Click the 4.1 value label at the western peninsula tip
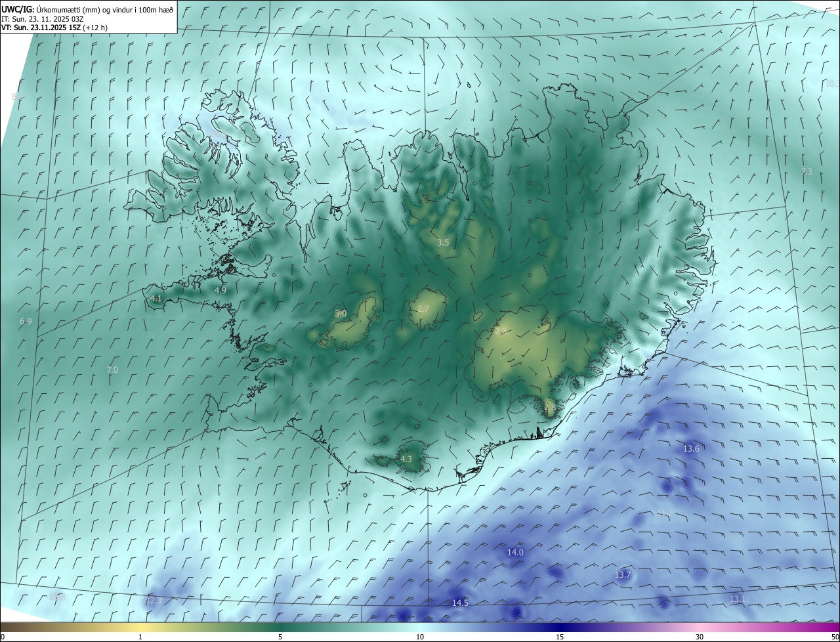 (x=156, y=298)
